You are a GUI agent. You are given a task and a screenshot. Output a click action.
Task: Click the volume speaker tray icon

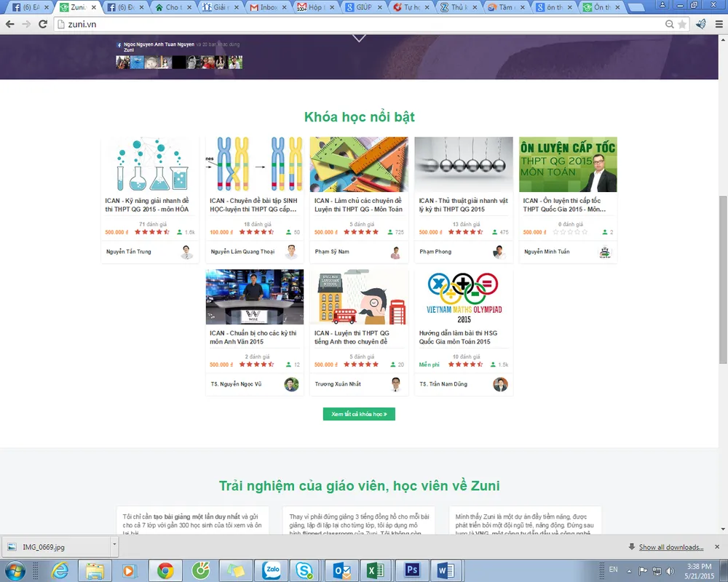click(670, 571)
